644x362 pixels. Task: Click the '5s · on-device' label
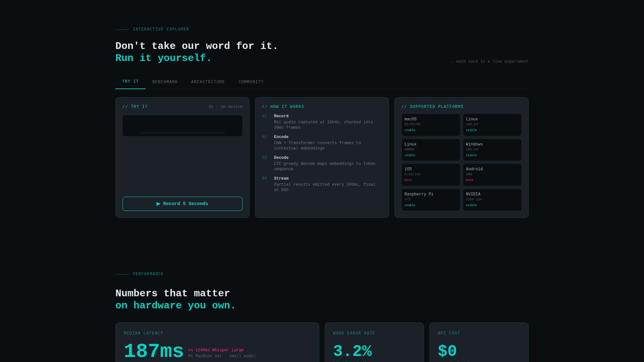tap(225, 107)
